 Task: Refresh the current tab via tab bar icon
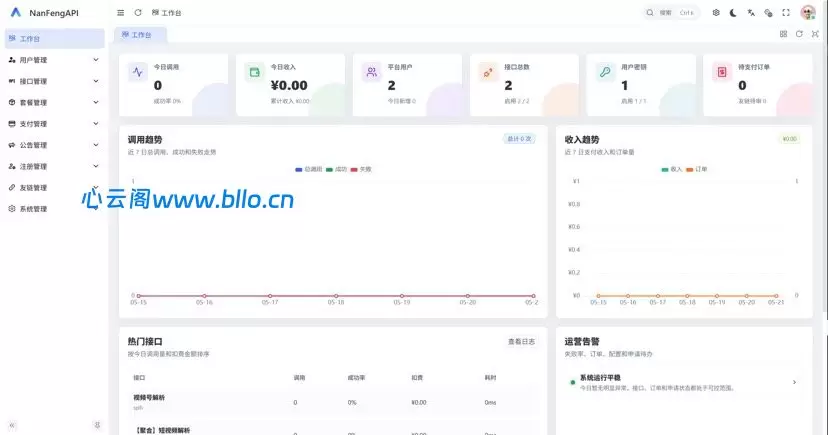[799, 34]
